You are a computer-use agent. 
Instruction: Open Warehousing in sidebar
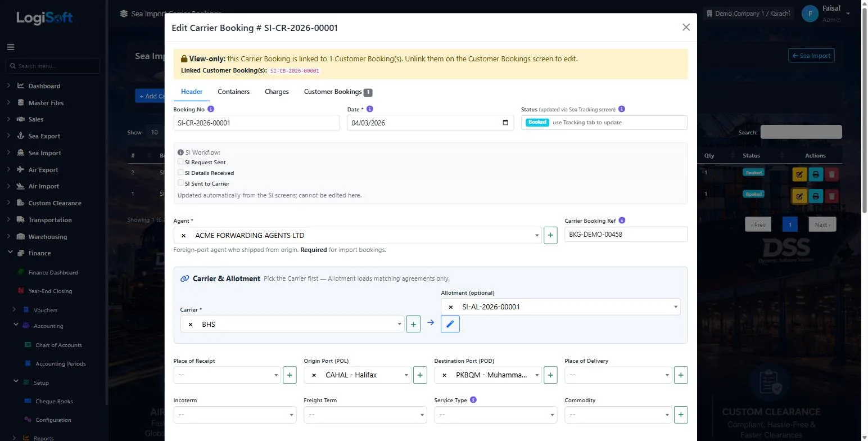click(47, 237)
